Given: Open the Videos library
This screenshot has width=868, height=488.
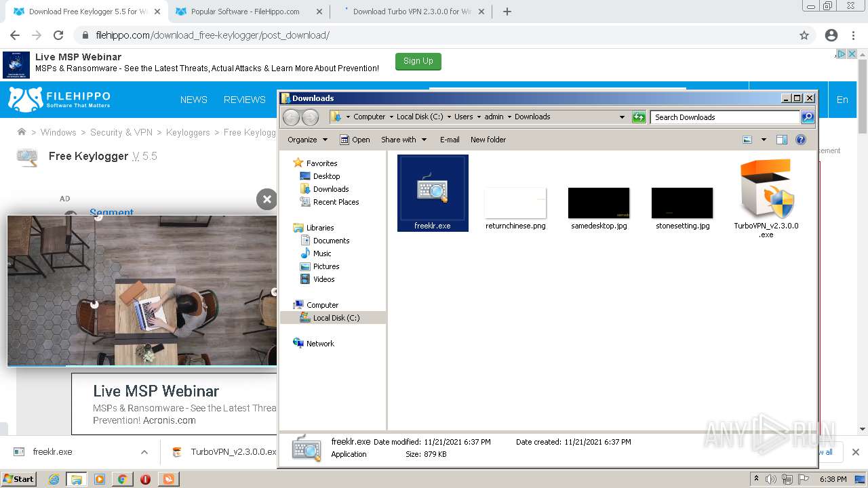Looking at the screenshot, I should click(x=323, y=279).
